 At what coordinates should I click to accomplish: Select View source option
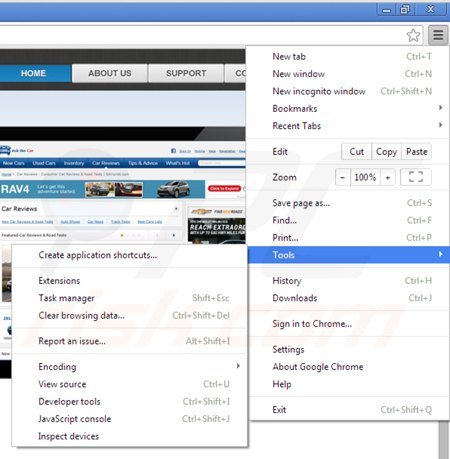pos(130,384)
